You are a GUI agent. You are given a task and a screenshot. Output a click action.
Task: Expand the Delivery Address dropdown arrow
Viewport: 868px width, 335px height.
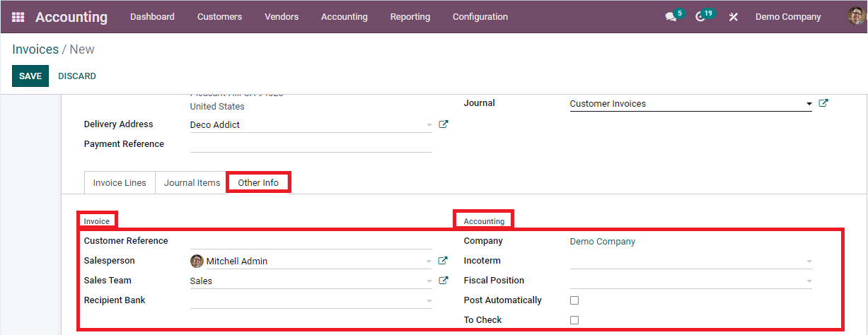(x=429, y=125)
